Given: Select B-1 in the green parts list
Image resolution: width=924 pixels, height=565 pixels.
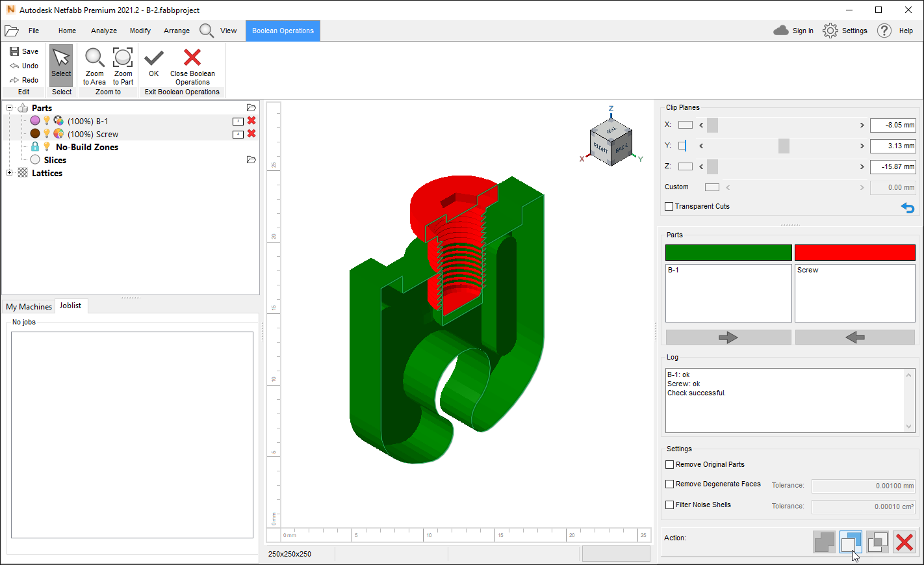Looking at the screenshot, I should (x=673, y=270).
